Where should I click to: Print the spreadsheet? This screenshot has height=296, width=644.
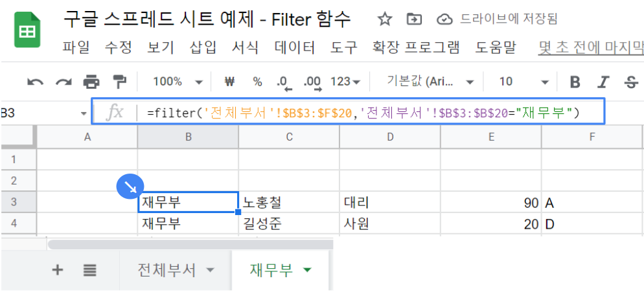[x=91, y=82]
